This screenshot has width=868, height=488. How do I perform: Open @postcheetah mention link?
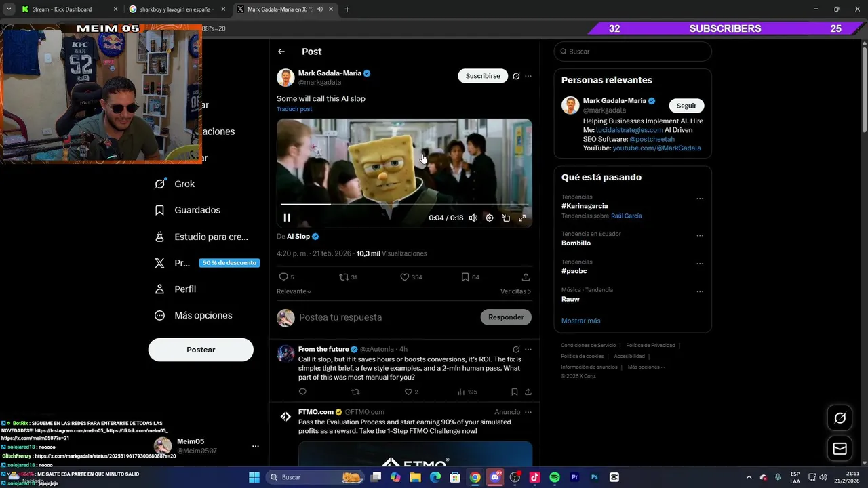652,139
